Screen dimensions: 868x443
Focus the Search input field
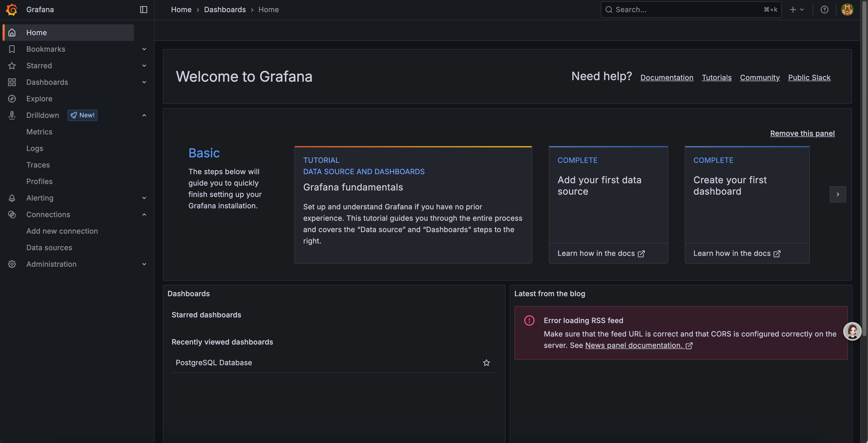pyautogui.click(x=691, y=9)
